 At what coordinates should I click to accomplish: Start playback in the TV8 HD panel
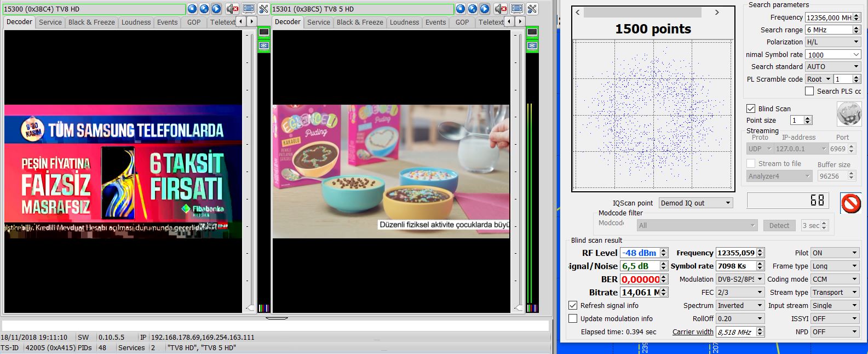click(216, 9)
